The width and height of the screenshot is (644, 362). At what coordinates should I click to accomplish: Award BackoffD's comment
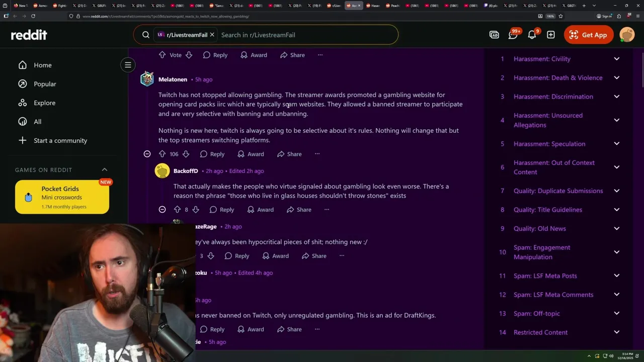(260, 210)
